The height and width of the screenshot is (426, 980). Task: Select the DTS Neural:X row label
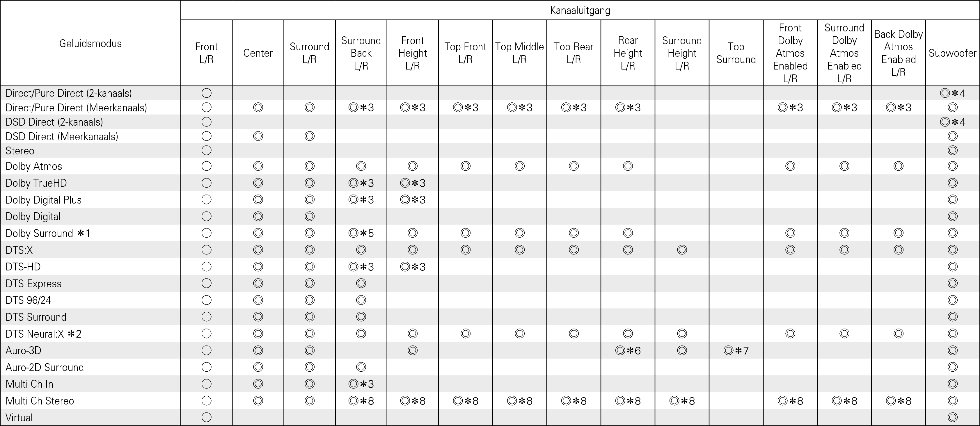pos(43,334)
